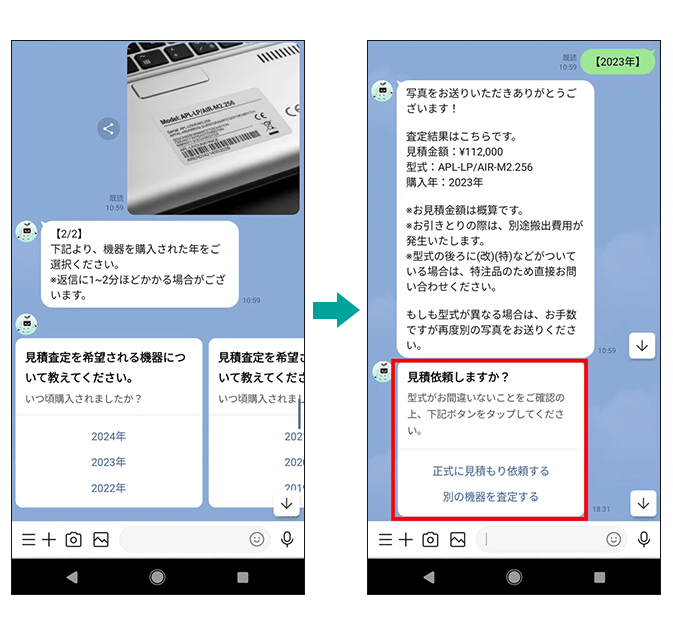Tap the bot avatar beside the estimate result message
This screenshot has height=619, width=673.
pos(382,91)
